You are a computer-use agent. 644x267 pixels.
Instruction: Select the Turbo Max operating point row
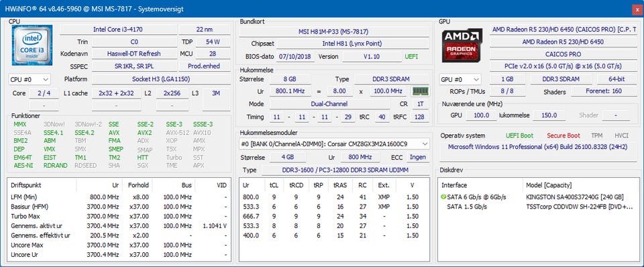click(x=119, y=216)
